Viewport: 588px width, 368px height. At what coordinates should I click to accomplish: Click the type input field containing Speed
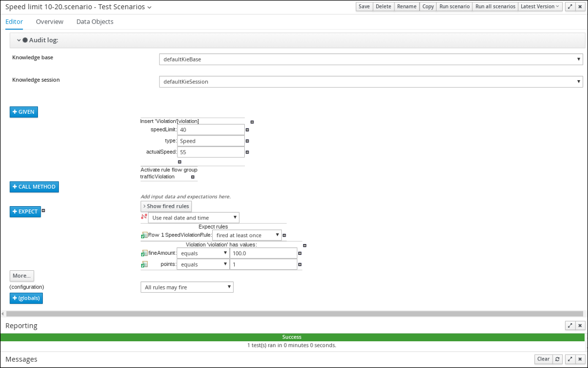[211, 141]
